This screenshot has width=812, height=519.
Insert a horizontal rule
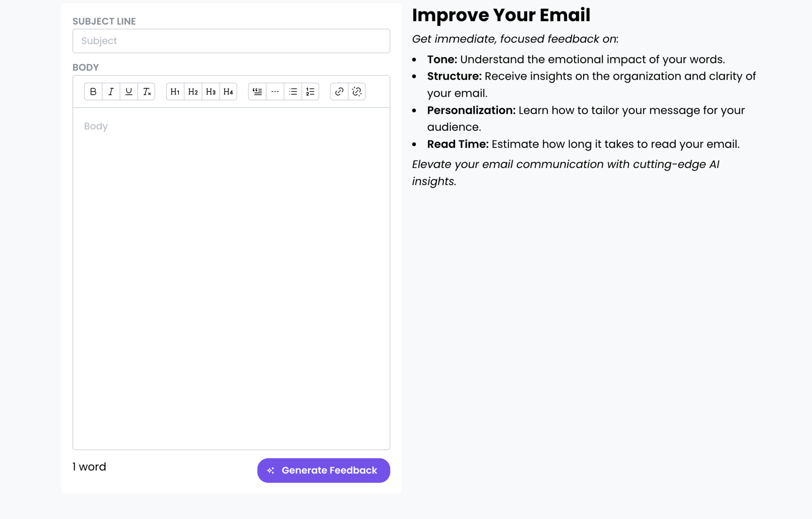[275, 92]
